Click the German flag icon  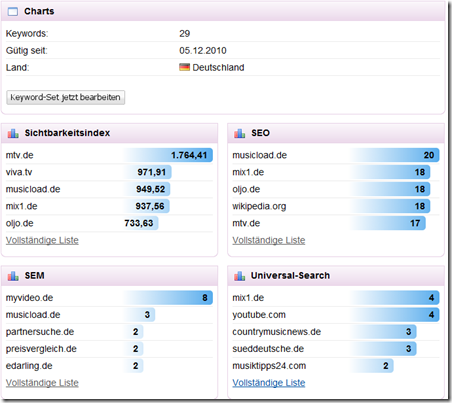point(184,67)
